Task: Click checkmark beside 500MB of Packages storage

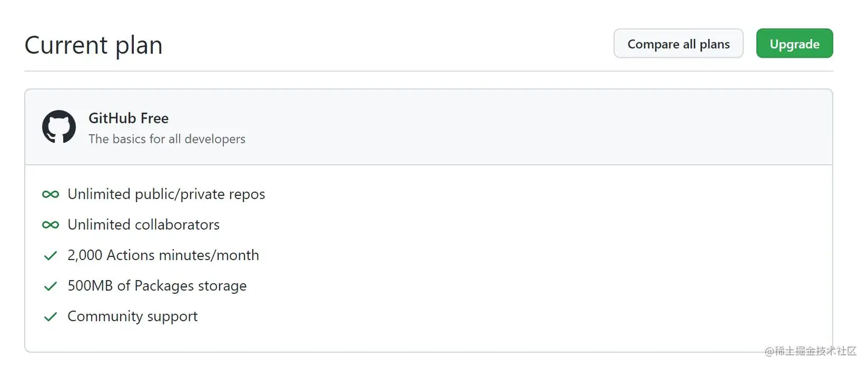Action: [x=51, y=286]
